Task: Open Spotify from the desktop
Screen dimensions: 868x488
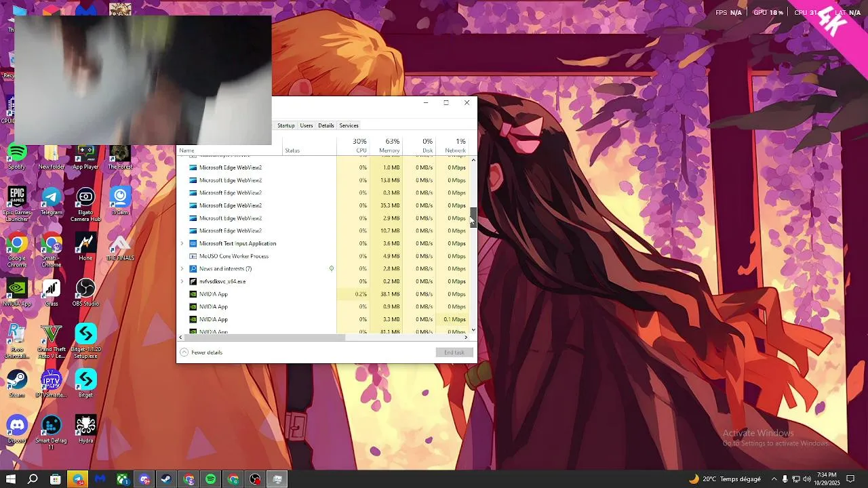Action: 17,157
